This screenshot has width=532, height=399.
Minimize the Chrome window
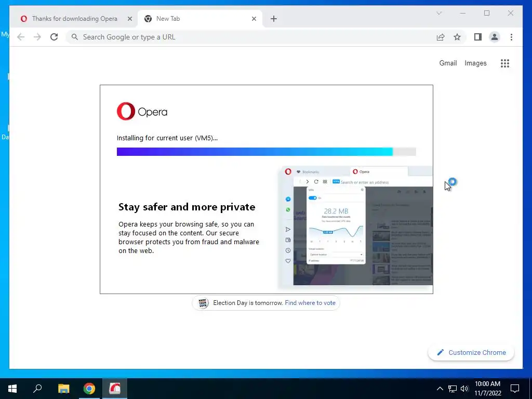[x=463, y=13]
